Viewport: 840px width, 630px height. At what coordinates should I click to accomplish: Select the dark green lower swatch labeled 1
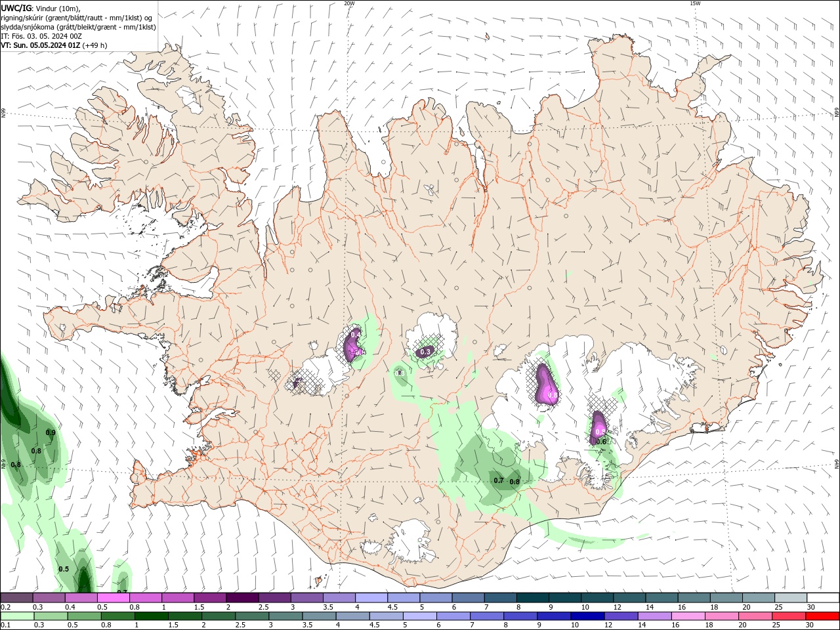152,616
